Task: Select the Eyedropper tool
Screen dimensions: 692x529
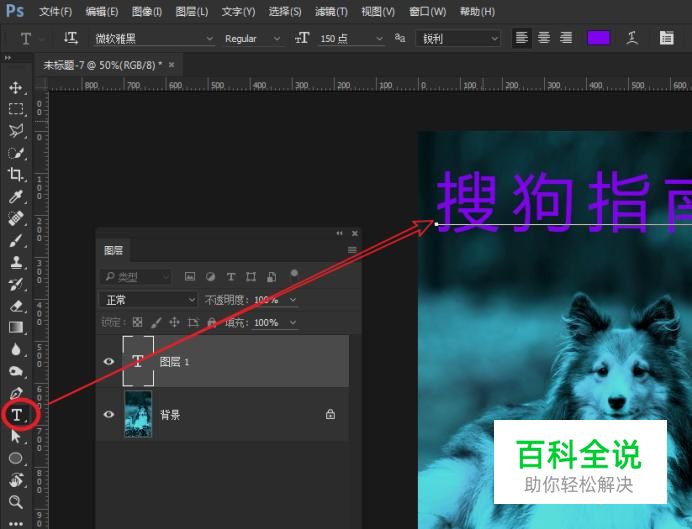Action: pyautogui.click(x=16, y=197)
